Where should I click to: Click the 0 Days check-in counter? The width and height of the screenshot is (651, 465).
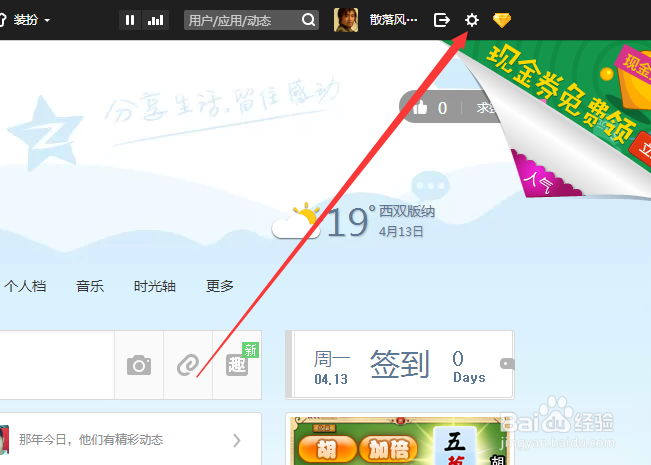pos(469,366)
